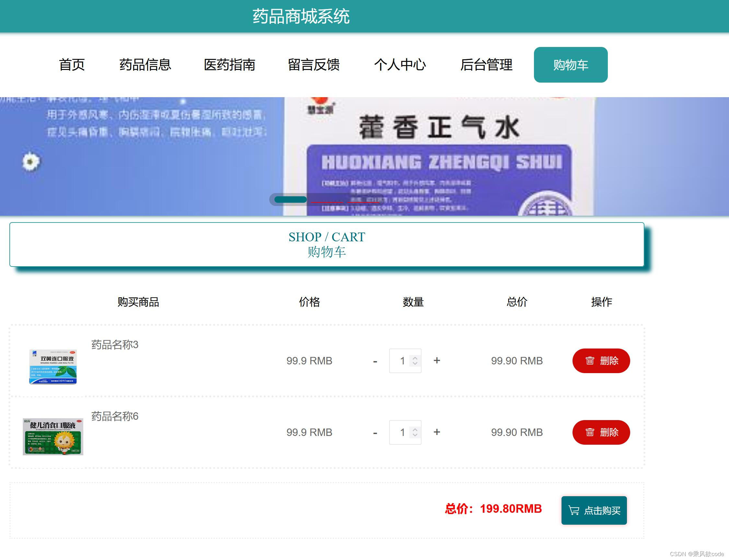Open the 个人中心 page

point(401,65)
